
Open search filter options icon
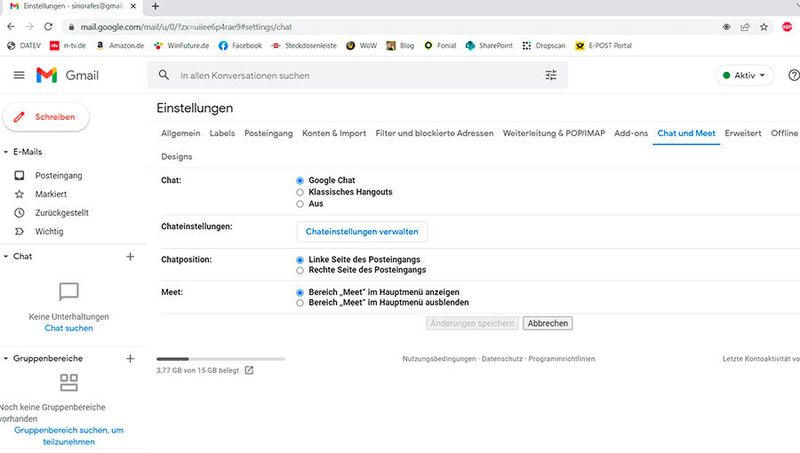pos(551,75)
